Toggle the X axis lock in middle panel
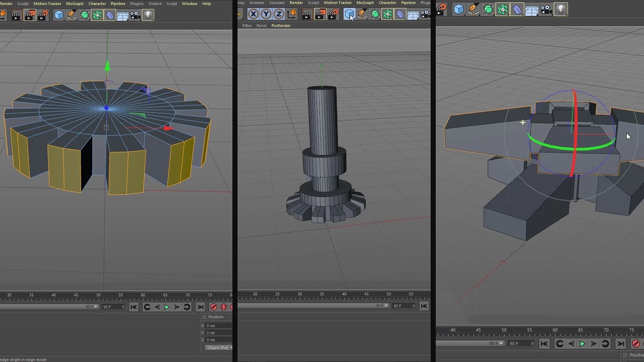Viewport: 644px width, 362px height. [x=253, y=14]
